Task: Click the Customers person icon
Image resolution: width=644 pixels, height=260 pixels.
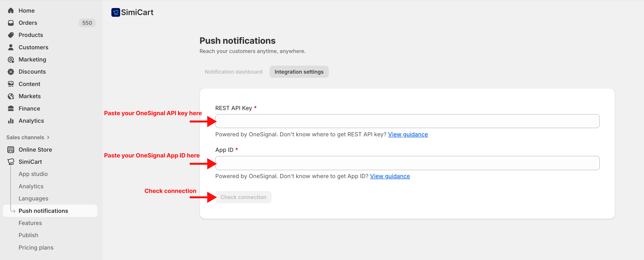Action: [x=11, y=47]
